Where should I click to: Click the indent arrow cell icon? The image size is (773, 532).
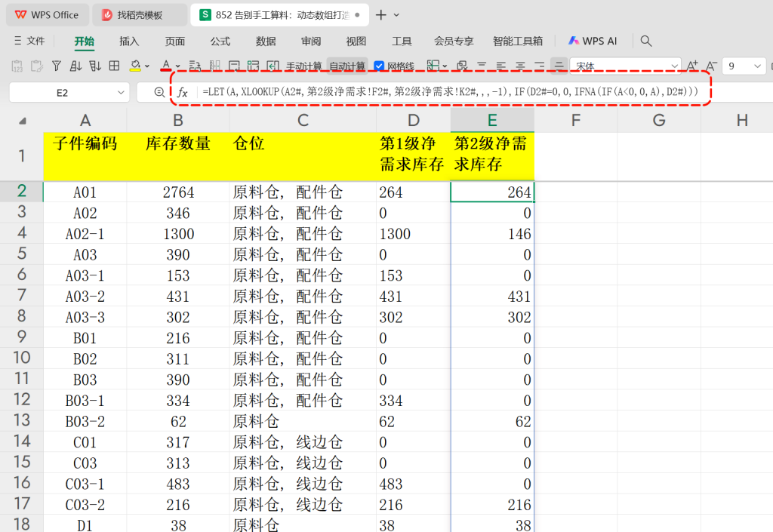point(273,66)
